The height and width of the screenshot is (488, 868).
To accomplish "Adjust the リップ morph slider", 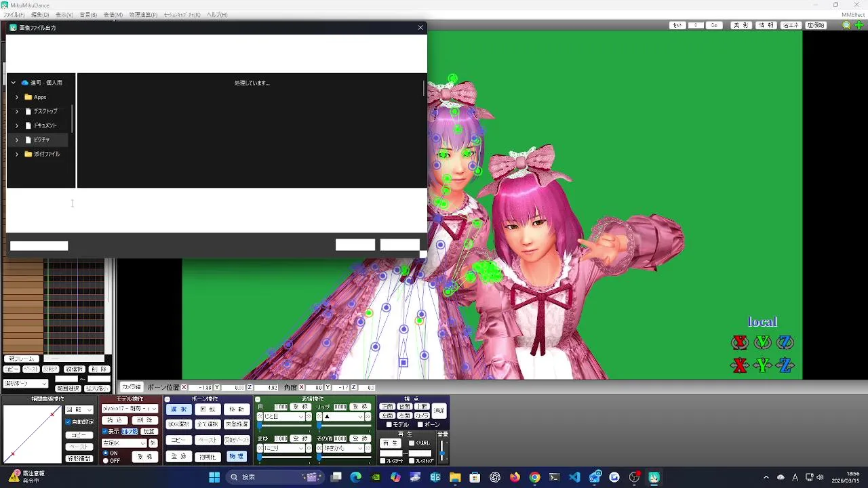I will 343,426.
